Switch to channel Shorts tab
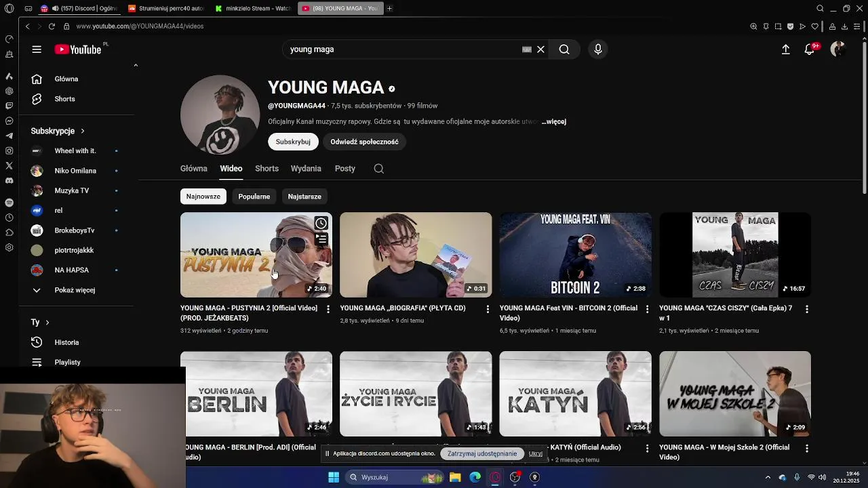The height and width of the screenshot is (488, 868). click(x=267, y=169)
